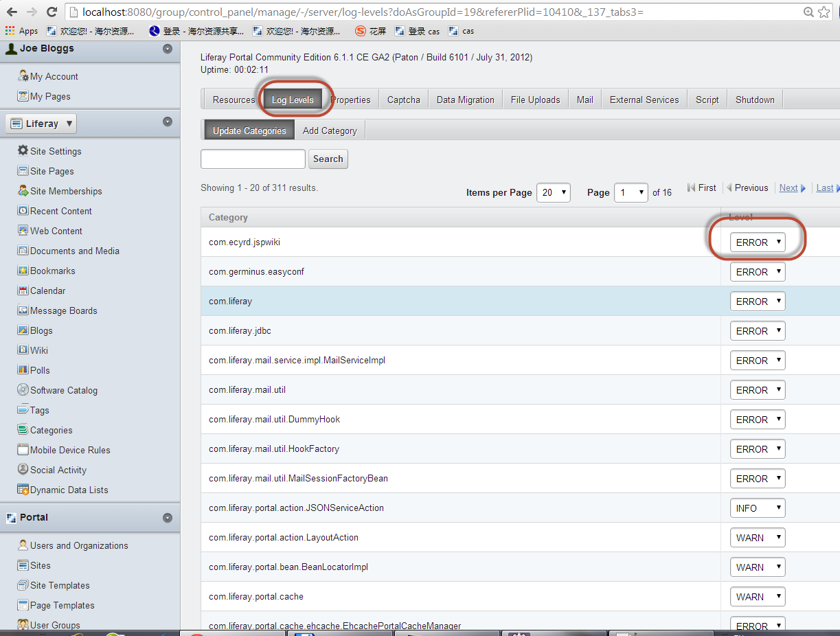Screen dimensions: 840x636
Task: Click the Calendar icon in sidebar
Action: (x=23, y=291)
